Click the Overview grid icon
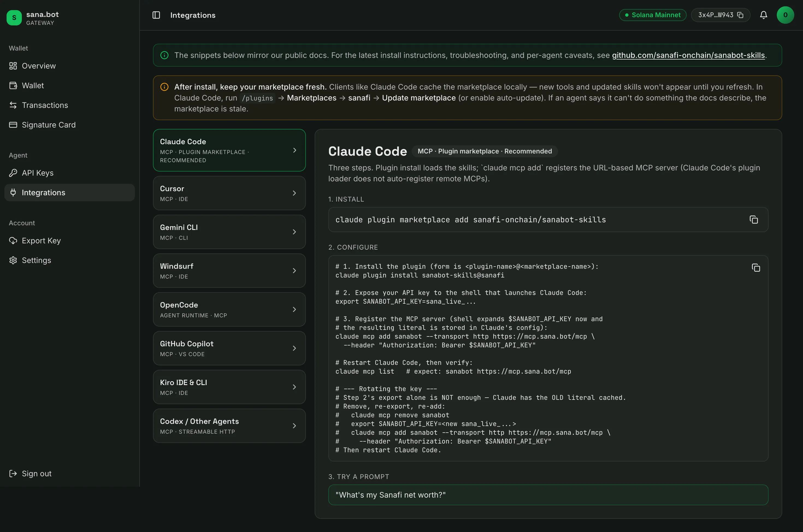The image size is (803, 532). coord(13,66)
